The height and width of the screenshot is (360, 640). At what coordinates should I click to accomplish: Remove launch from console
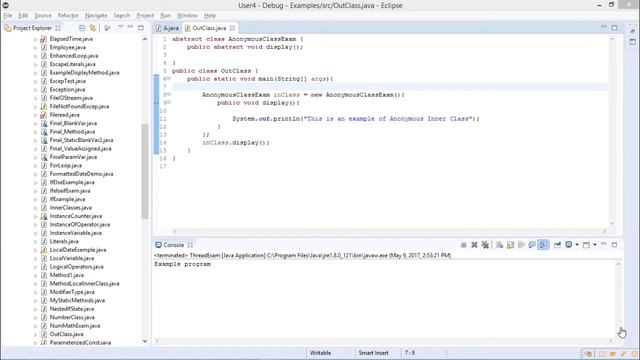pyautogui.click(x=474, y=245)
